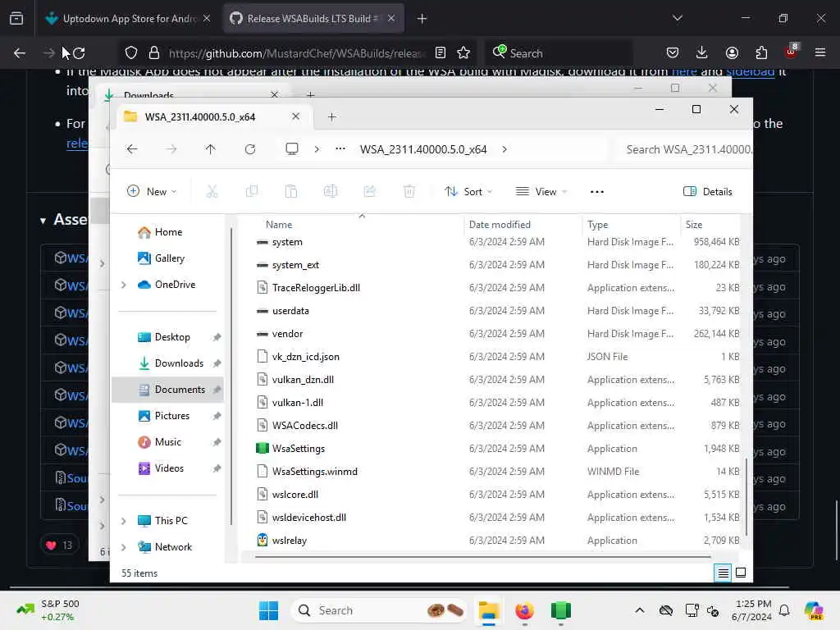Click the vertical scrollbar in file list
Viewport: 840px width, 630px height.
coord(746,497)
